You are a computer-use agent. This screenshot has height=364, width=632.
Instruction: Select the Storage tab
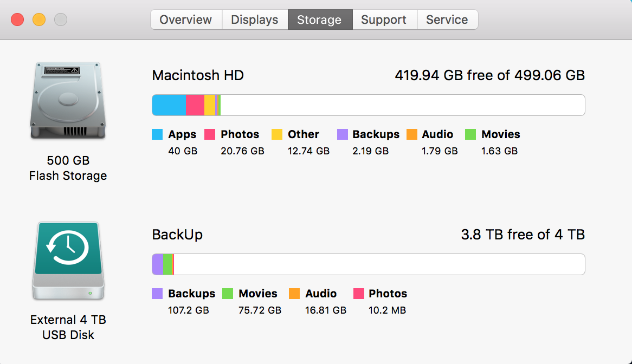click(x=320, y=19)
